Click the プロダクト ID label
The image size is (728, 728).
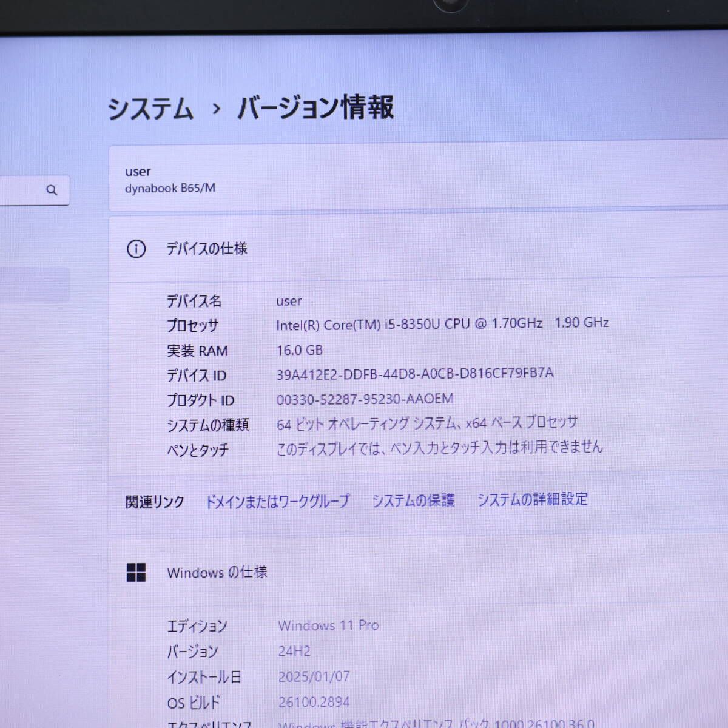pos(200,400)
